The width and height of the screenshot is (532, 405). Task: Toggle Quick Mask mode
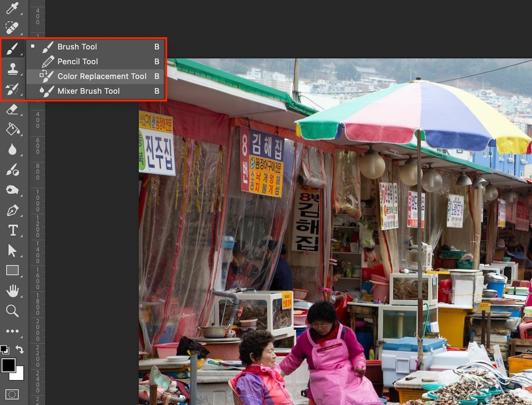click(13, 393)
